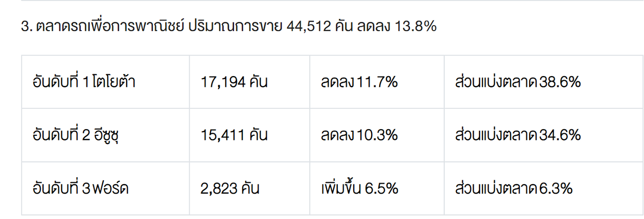This screenshot has height=219, width=644.
Task: Click the ส่วนแบ่งตลาด 34.6% cell
Action: coord(517,135)
